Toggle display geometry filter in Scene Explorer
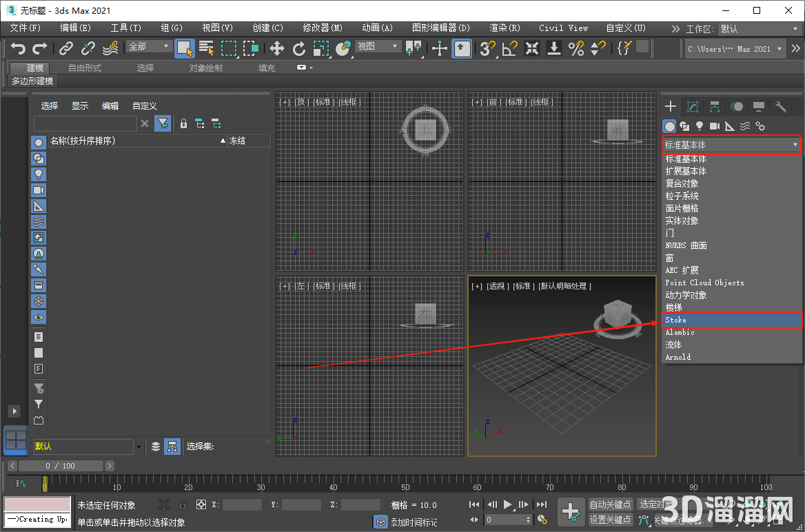 39,142
